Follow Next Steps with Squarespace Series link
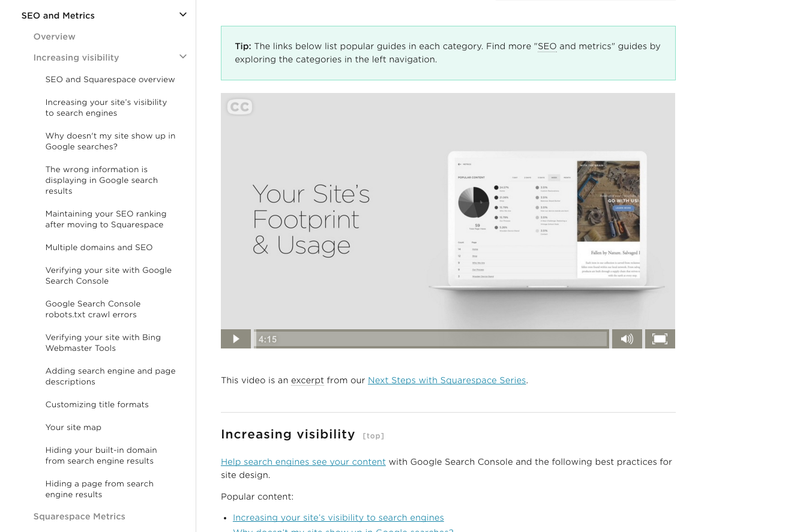The width and height of the screenshot is (785, 532). 447,380
